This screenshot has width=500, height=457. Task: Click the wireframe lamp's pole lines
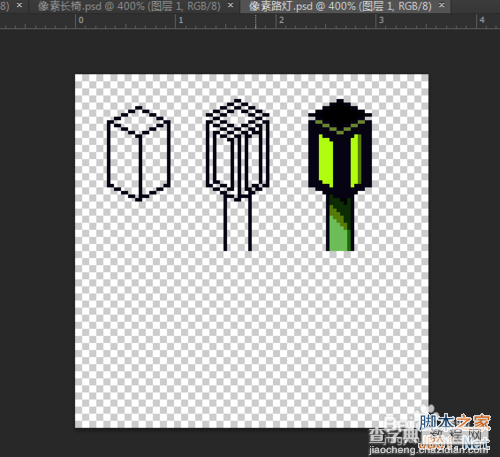click(238, 224)
